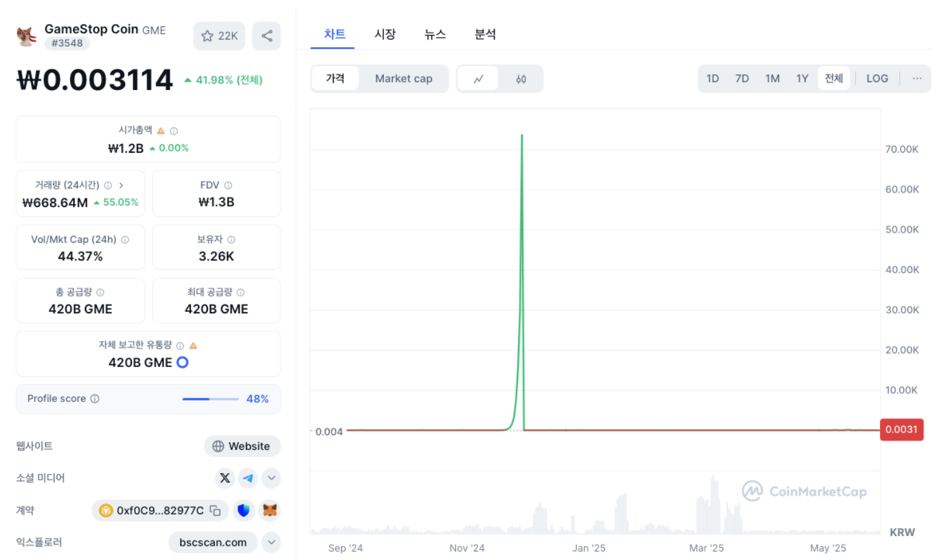The width and height of the screenshot is (937, 560).
Task: Show info icon for Profile score
Action: click(x=95, y=399)
